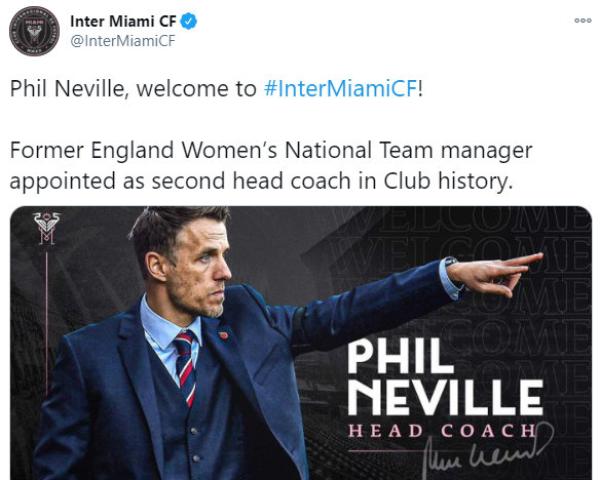
Task: Click the red lapel pin on jacket
Action: pyautogui.click(x=223, y=335)
